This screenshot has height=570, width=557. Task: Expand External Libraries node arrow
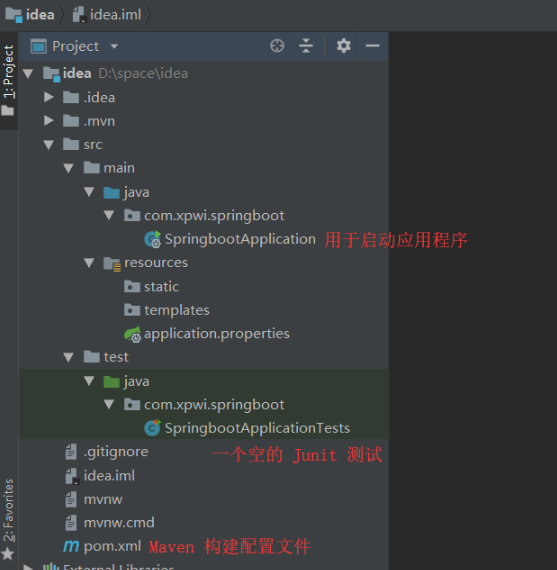pyautogui.click(x=28, y=567)
